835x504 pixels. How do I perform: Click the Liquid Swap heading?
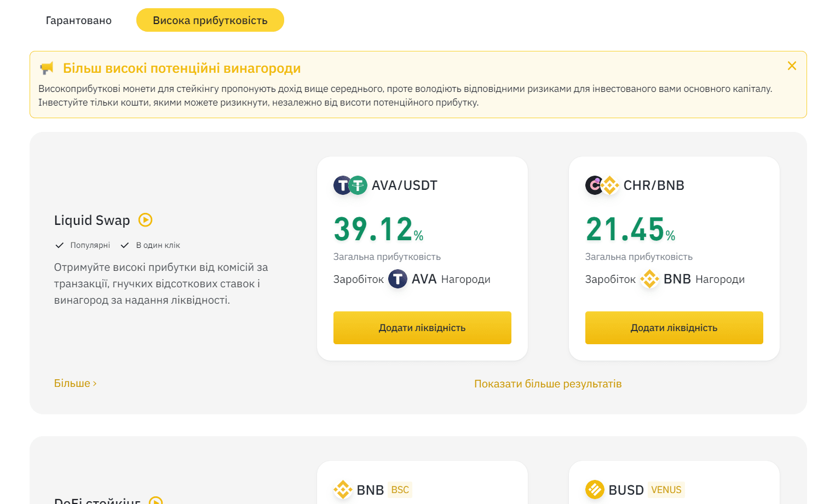[x=92, y=220]
